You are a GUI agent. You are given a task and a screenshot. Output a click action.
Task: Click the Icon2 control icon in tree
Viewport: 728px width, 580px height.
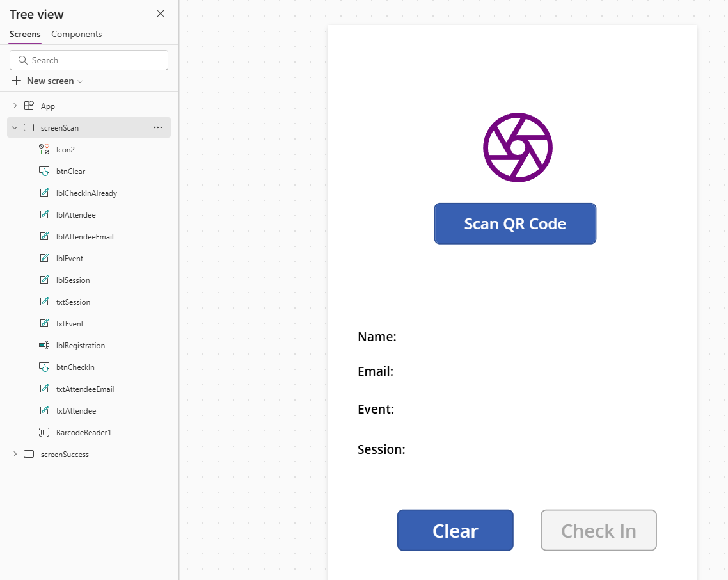point(44,150)
